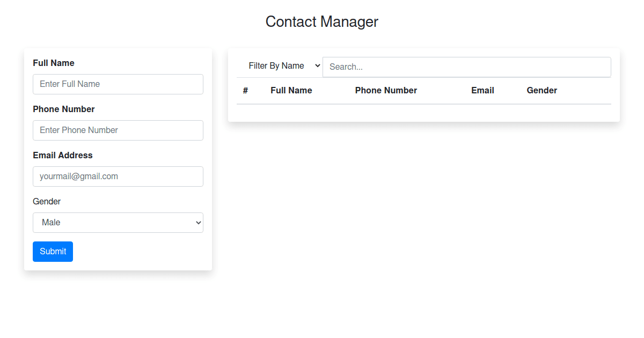Click the Search contacts field
The height and width of the screenshot is (338, 644).
click(x=466, y=67)
